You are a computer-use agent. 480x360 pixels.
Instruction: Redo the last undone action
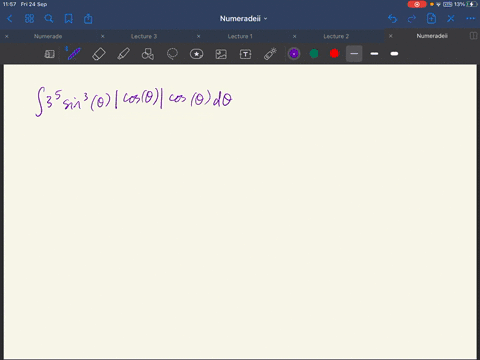click(412, 19)
